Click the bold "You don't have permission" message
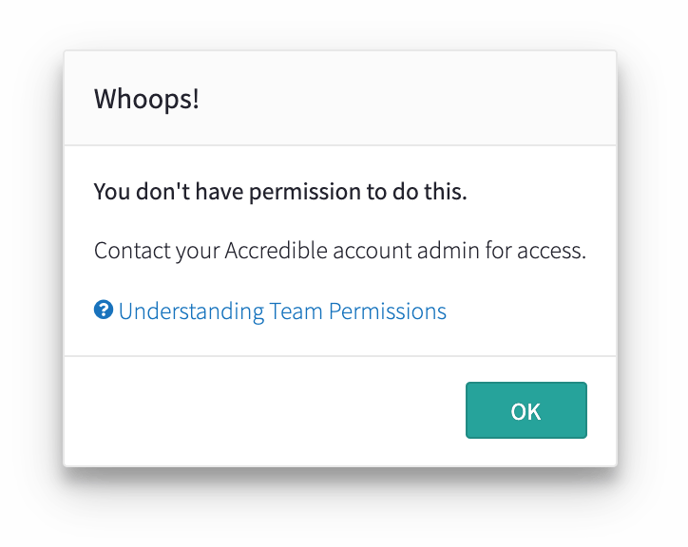 tap(280, 191)
